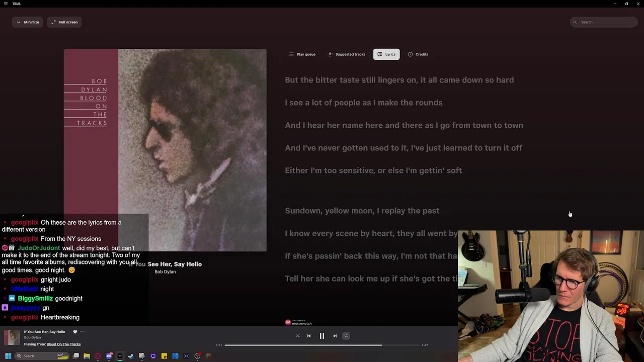The image size is (644, 362).
Task: Click the Windows taskbar search box
Action: pos(42,356)
